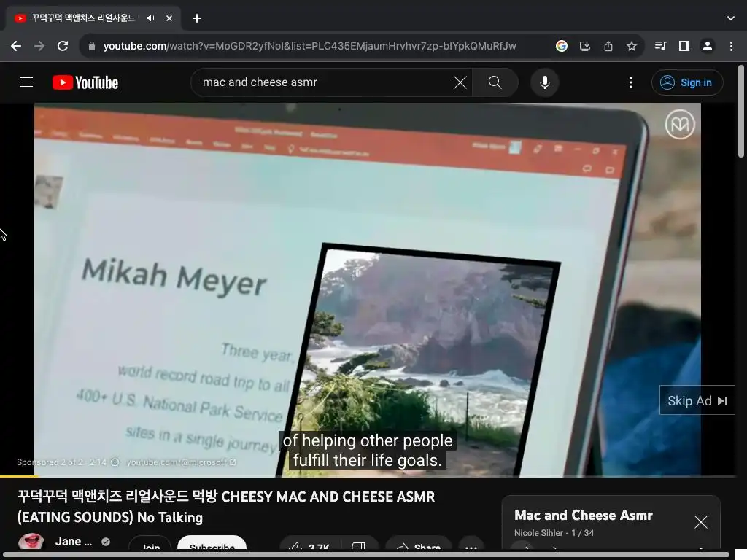Open Chrome profile avatar
The height and width of the screenshot is (560, 747).
[708, 46]
